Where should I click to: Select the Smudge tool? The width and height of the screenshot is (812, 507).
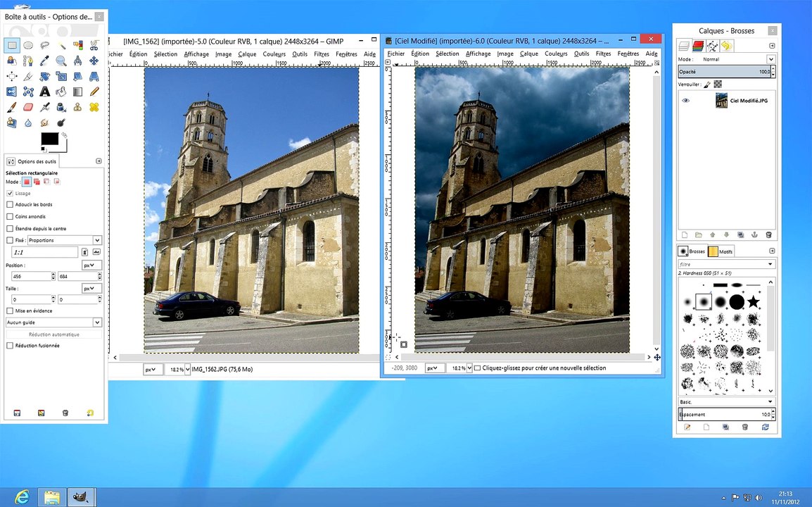44,123
